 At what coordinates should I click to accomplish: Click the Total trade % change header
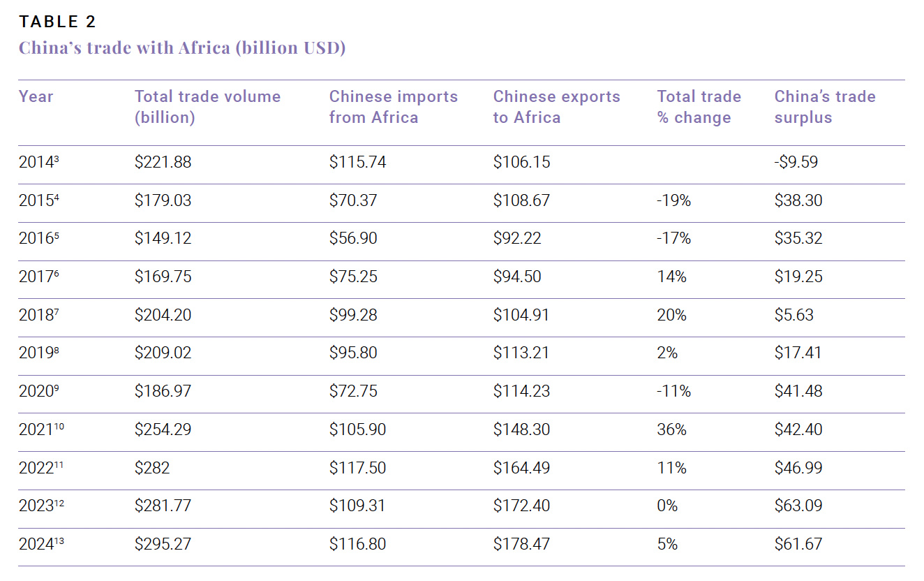click(x=699, y=106)
